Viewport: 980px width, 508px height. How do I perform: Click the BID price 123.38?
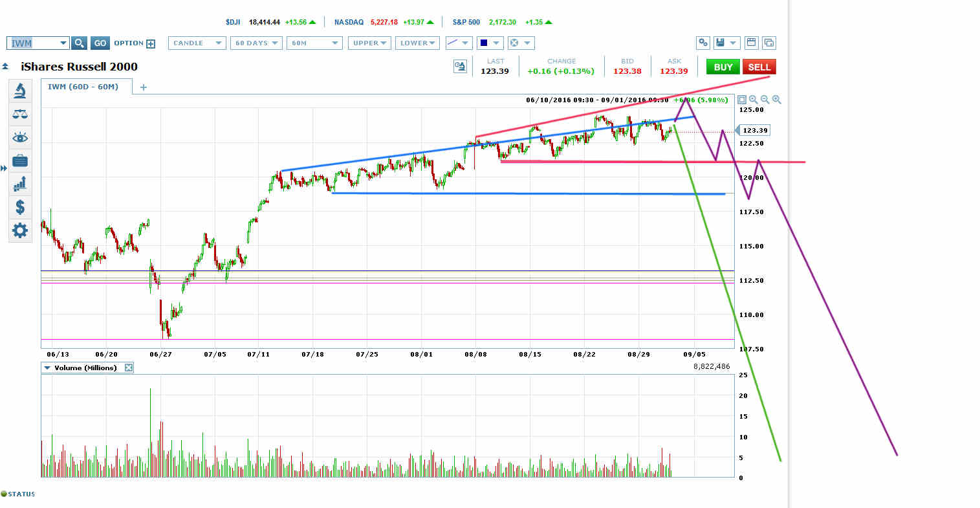[627, 71]
